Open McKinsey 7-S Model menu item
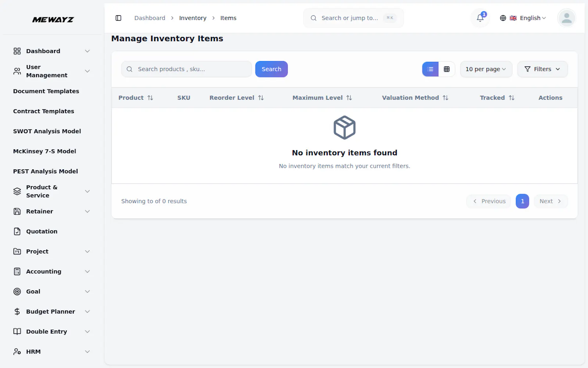 (44, 151)
